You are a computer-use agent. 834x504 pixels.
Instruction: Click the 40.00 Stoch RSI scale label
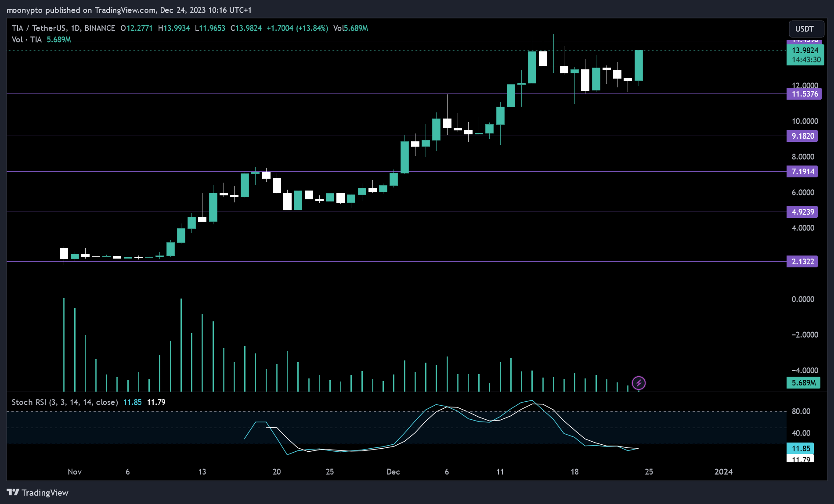801,433
